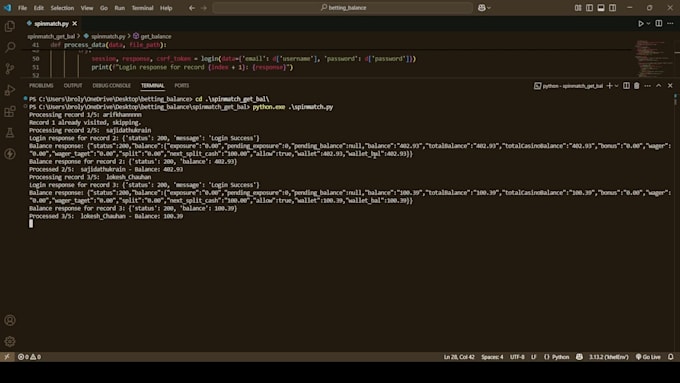Close the spinmatch.py editor tab

(75, 23)
